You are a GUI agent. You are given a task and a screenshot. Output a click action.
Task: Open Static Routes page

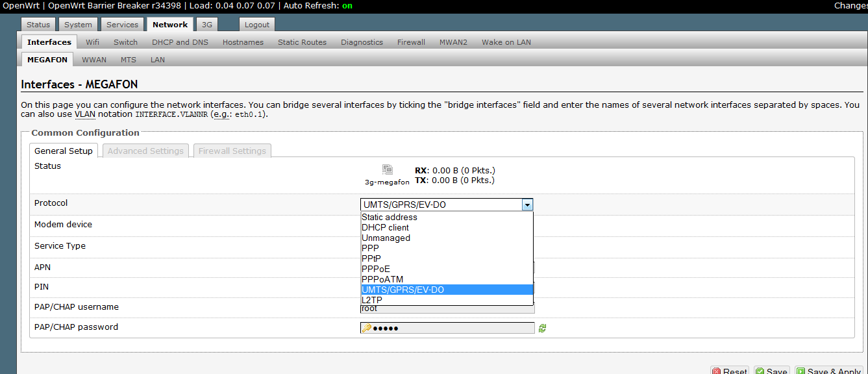(x=302, y=42)
